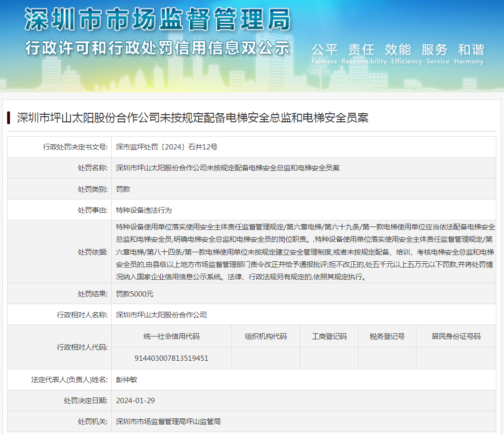Select the 特种设备违法行为 value

[x=144, y=210]
